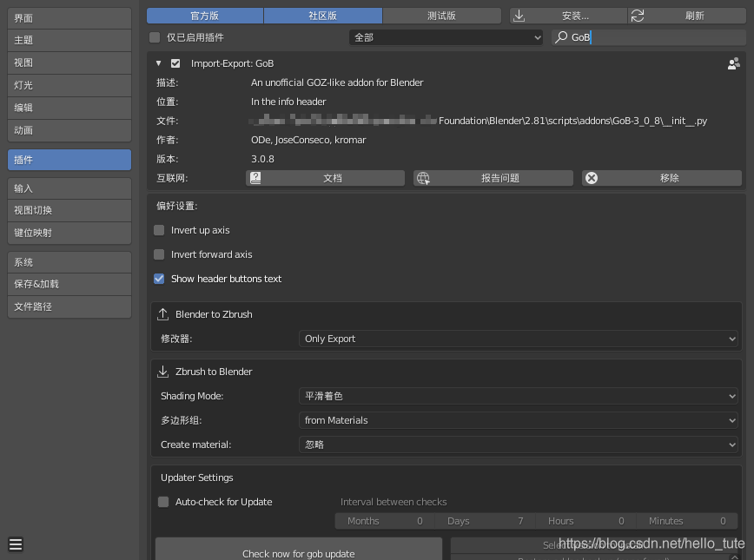Select the 官方版 tab

tap(205, 16)
